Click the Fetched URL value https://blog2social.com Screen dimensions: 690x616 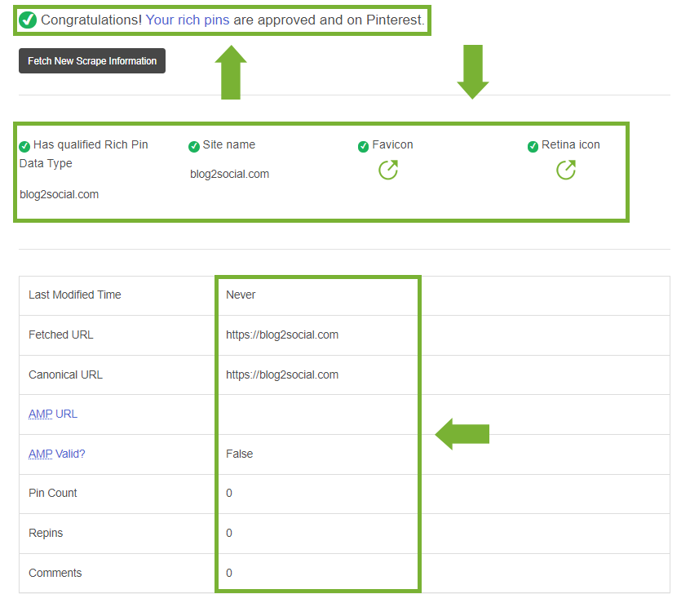(x=282, y=335)
